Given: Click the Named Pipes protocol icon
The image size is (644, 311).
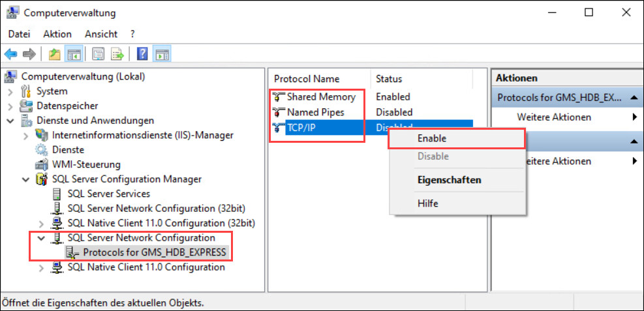Looking at the screenshot, I should click(x=279, y=112).
